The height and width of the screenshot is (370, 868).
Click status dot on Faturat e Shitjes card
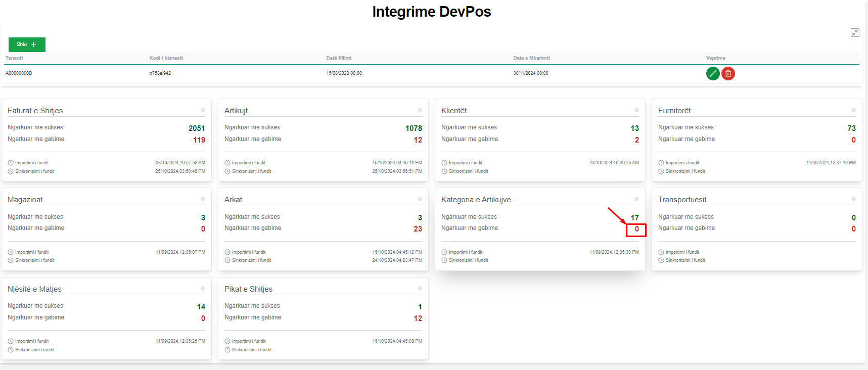(203, 110)
